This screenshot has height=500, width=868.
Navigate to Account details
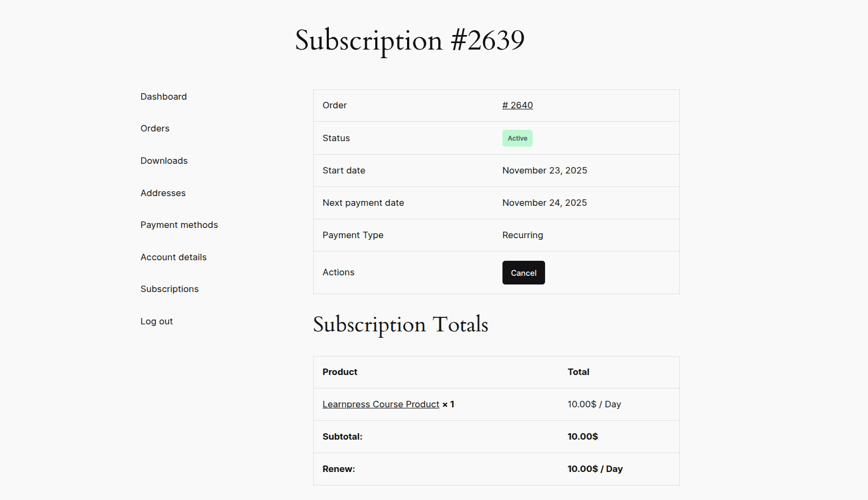click(174, 257)
